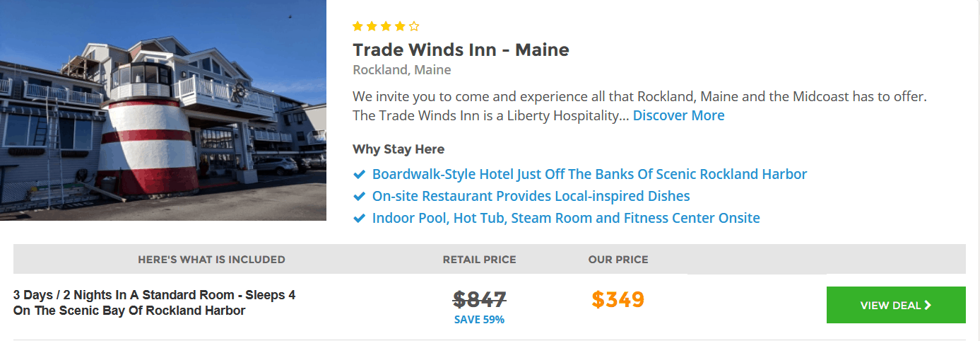The image size is (980, 341).
Task: Click the third gold rating star
Action: [x=386, y=26]
